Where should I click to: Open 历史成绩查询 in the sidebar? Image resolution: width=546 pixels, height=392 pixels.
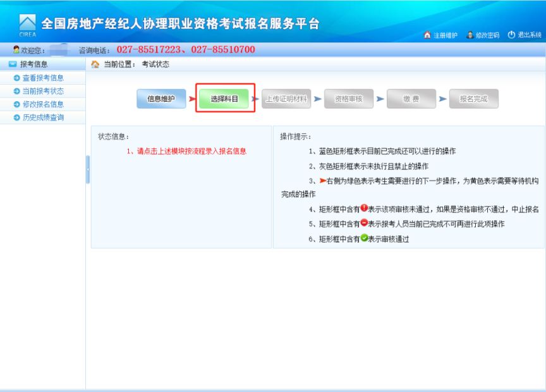[43, 118]
